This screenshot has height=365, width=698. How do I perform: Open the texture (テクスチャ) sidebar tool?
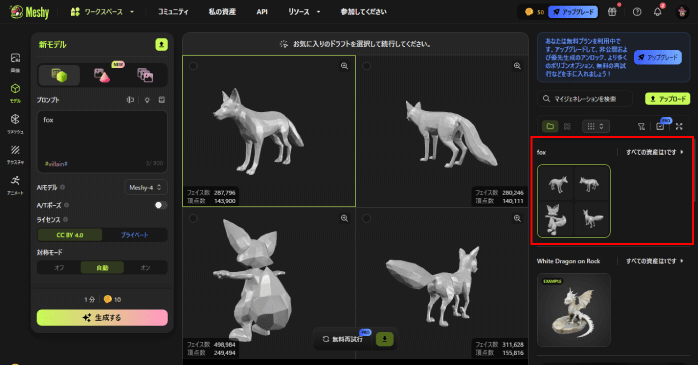pyautogui.click(x=15, y=154)
